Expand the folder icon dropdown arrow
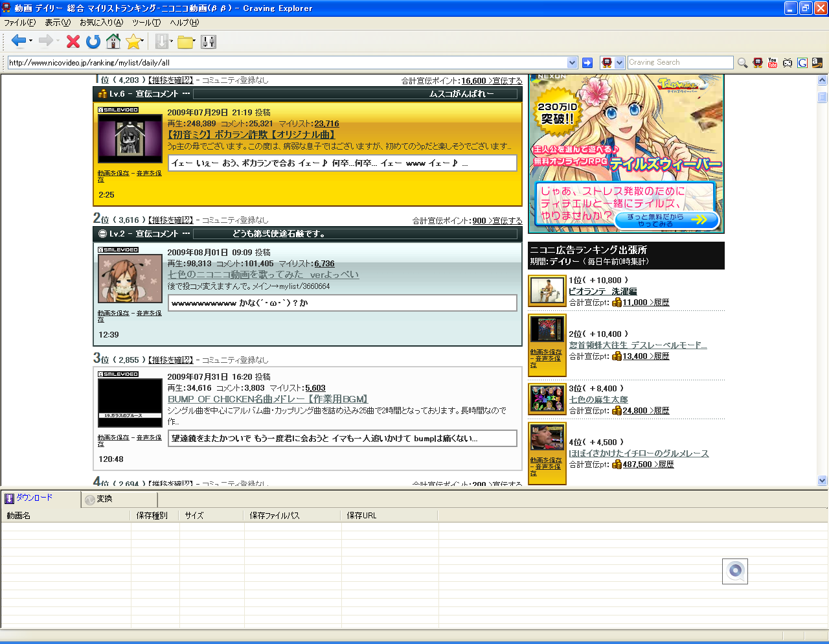Screen dimensions: 829x644 194,41
